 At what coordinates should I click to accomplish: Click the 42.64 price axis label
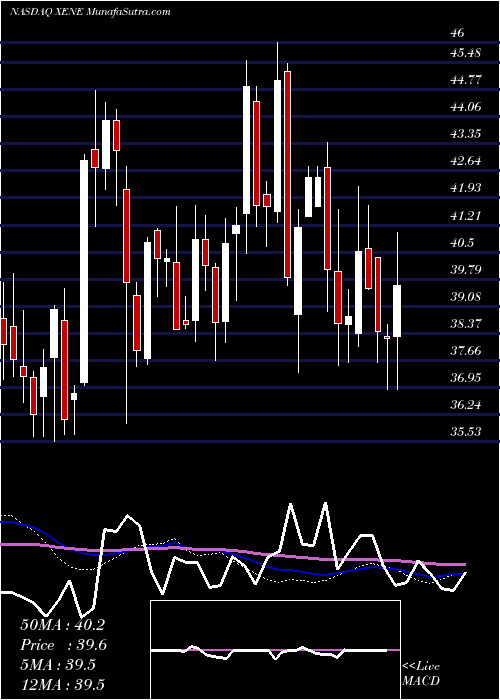tap(466, 161)
